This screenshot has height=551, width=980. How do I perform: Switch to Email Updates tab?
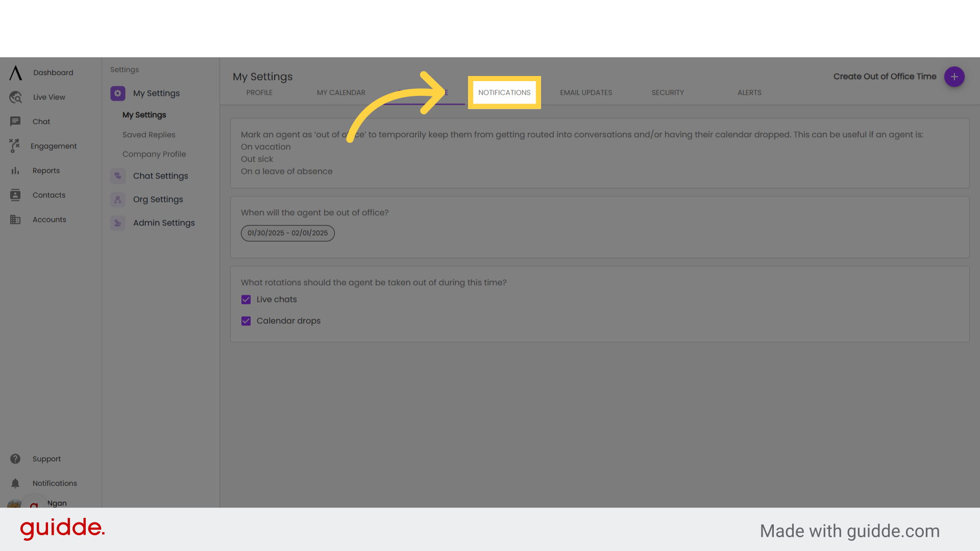tap(586, 92)
